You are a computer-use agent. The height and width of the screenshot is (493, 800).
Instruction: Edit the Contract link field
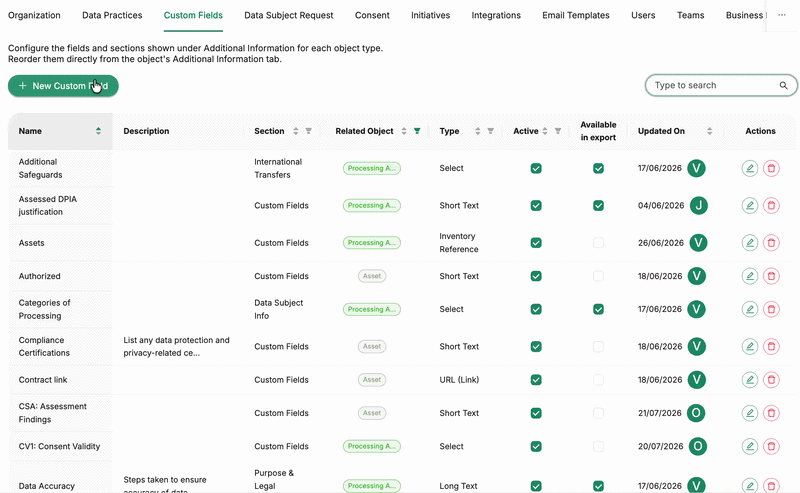(749, 380)
